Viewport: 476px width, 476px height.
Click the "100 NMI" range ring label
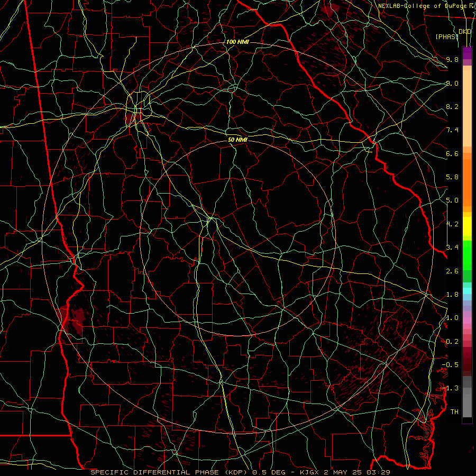[x=237, y=42]
